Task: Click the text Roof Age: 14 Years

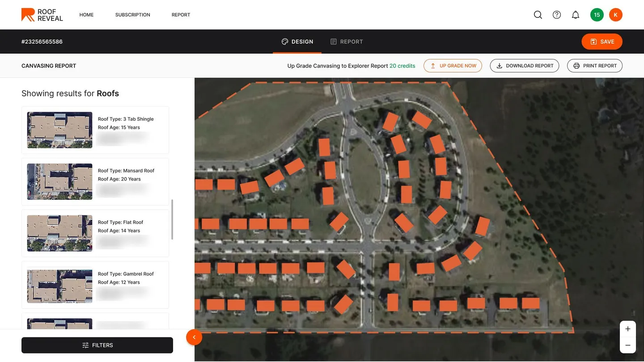Action: point(119,231)
